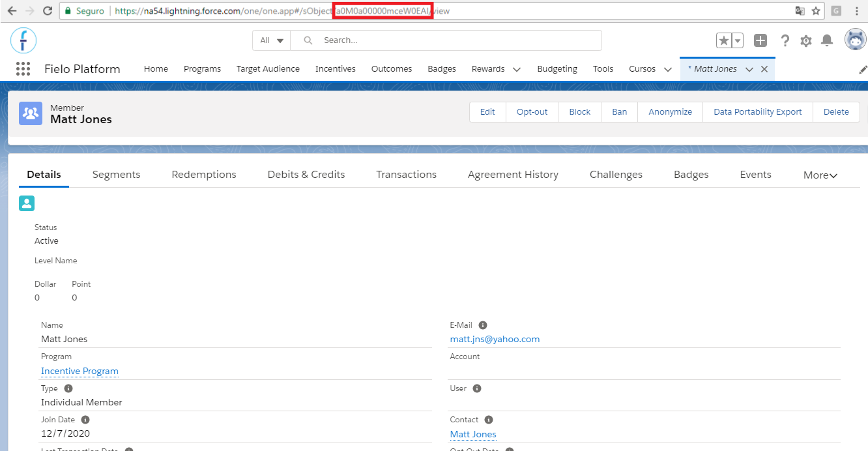This screenshot has height=451, width=868.
Task: Open the Programs nav item
Action: click(x=202, y=69)
